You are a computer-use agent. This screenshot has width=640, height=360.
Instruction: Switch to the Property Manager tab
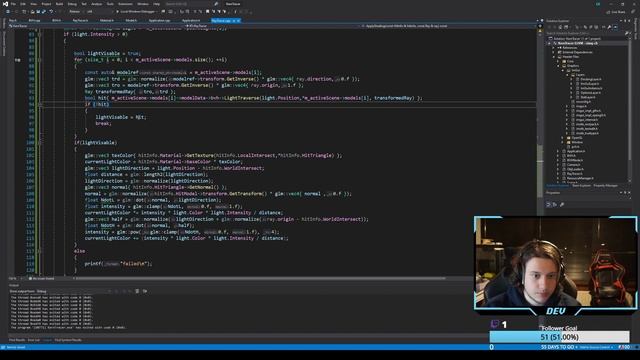[606, 186]
